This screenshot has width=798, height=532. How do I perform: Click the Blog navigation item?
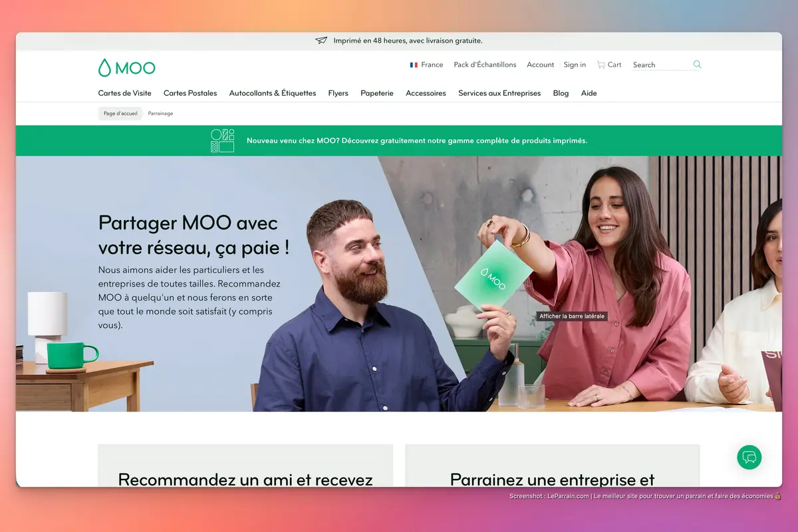[561, 93]
